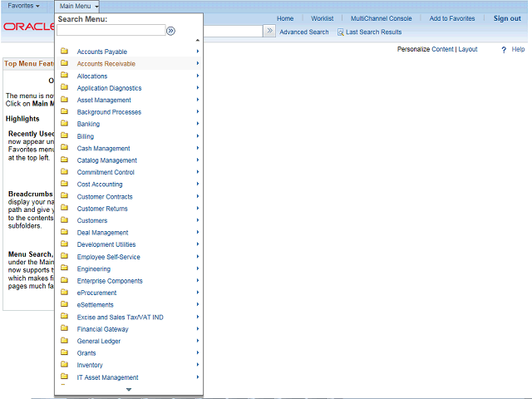Click the Accounts Payable folder icon
Image resolution: width=532 pixels, height=399 pixels.
click(64, 51)
